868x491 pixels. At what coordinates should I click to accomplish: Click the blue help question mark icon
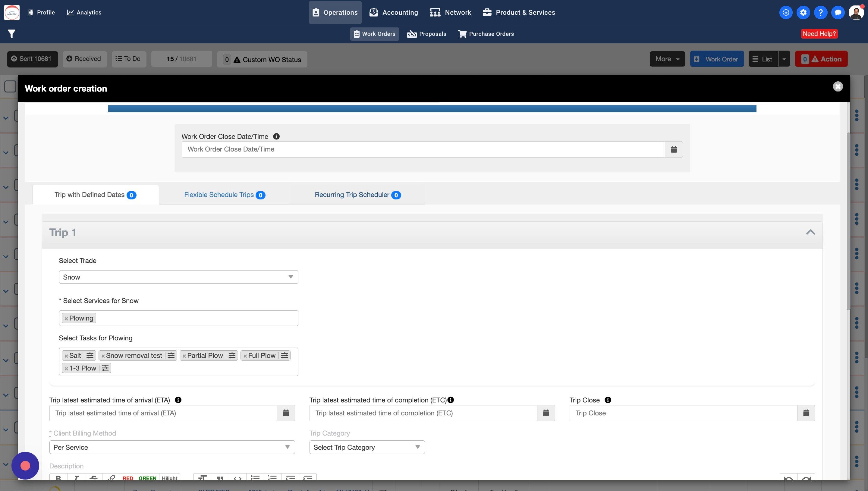pyautogui.click(x=820, y=12)
